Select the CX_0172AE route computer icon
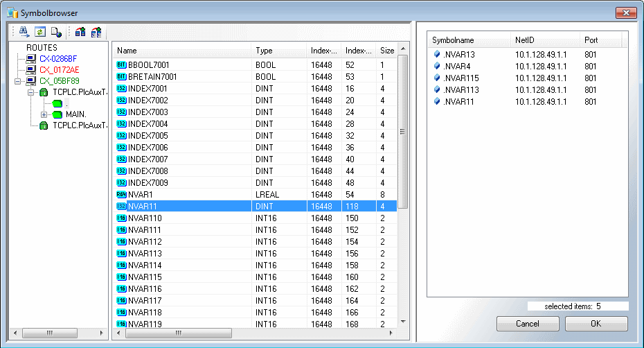 (30, 70)
